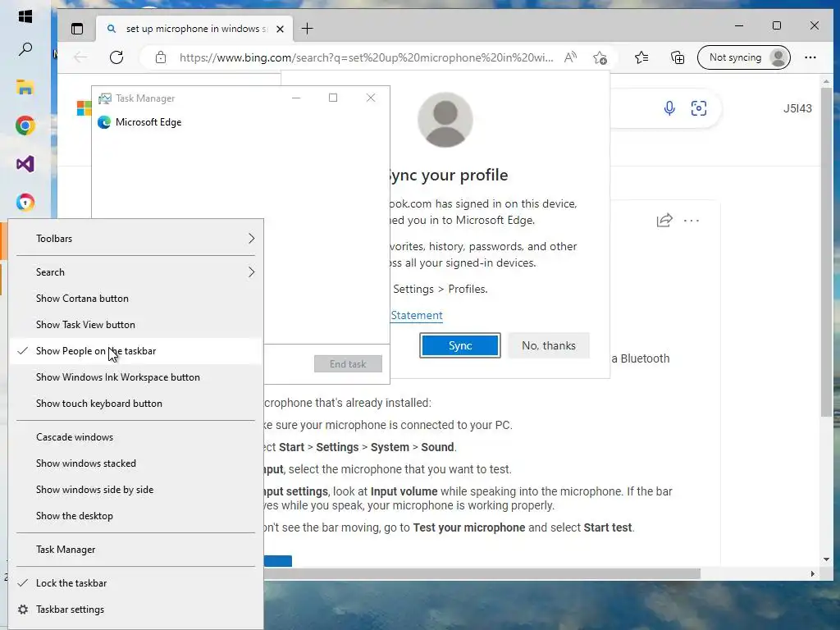The height and width of the screenshot is (630, 840).
Task: Open the taskbar search magnifier
Action: click(x=25, y=50)
